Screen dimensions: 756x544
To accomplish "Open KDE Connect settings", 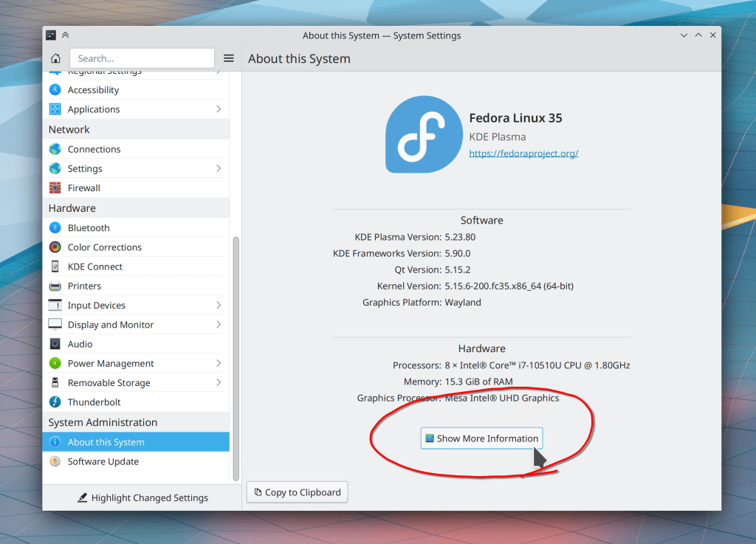I will tap(94, 266).
